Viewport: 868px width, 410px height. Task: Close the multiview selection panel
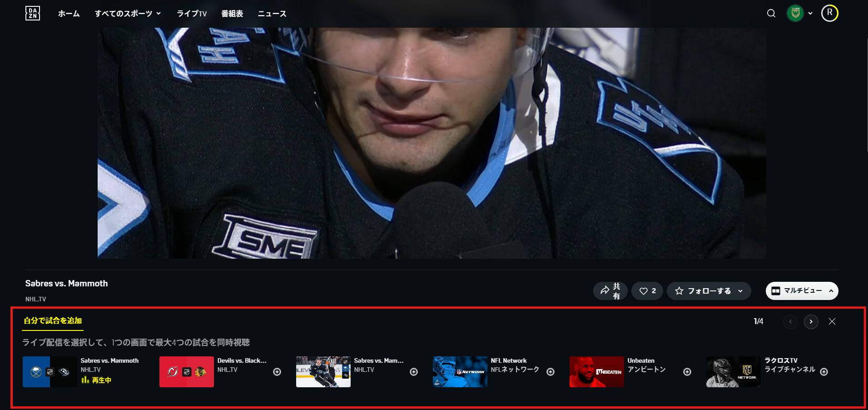833,321
